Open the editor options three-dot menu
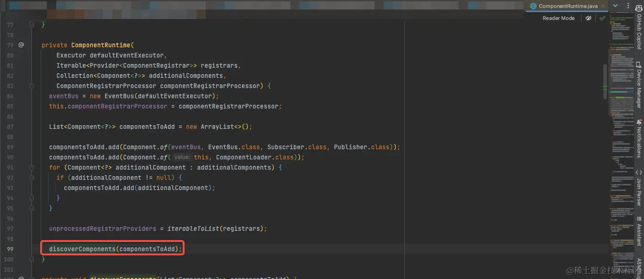This screenshot has width=644, height=279. click(x=627, y=6)
